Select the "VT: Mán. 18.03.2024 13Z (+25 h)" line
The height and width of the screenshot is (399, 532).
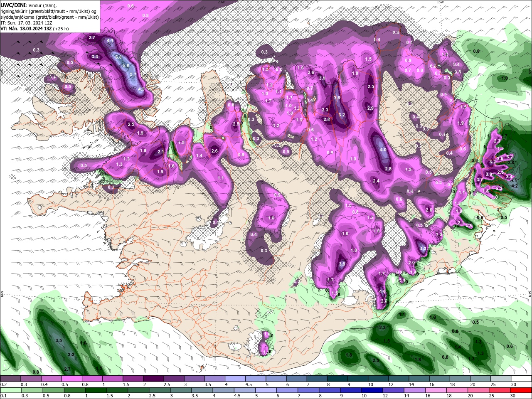pyautogui.click(x=34, y=29)
